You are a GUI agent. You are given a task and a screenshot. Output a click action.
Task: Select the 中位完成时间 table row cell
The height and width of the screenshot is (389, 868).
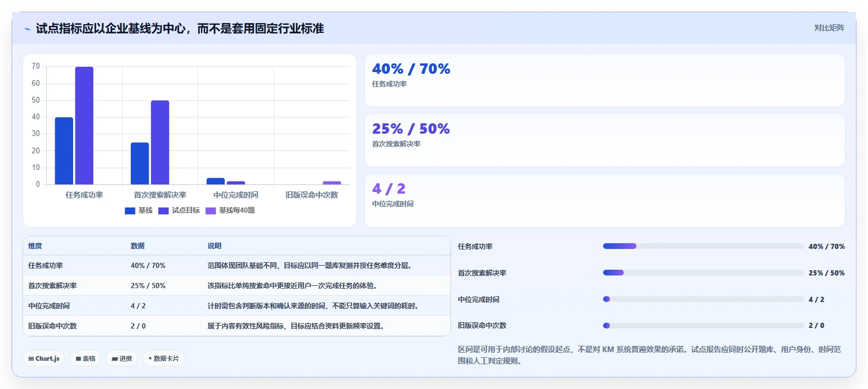click(x=49, y=306)
